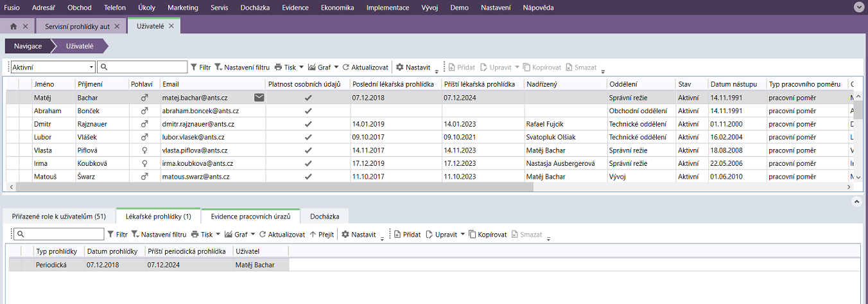Click the home tab icon
868x304 pixels.
click(13, 26)
